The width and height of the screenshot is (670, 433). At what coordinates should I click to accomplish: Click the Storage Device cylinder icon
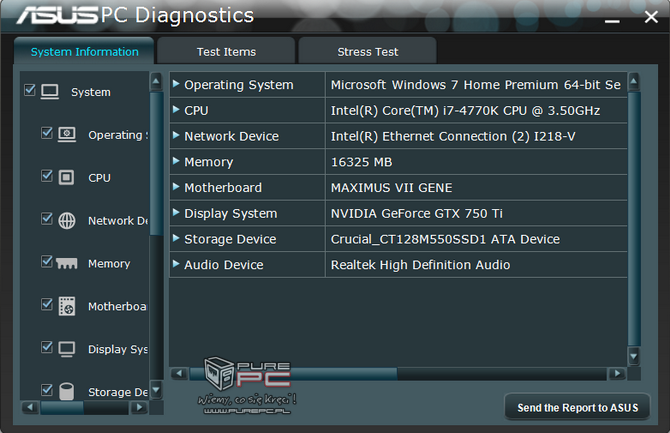tap(67, 391)
